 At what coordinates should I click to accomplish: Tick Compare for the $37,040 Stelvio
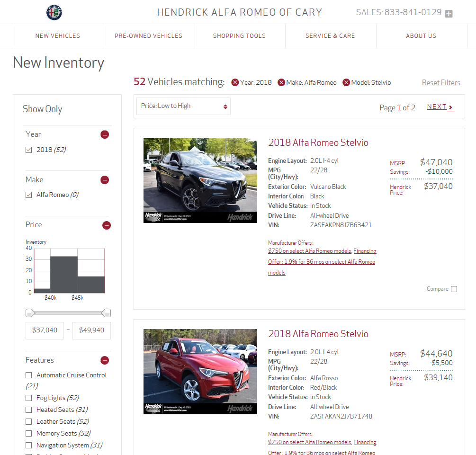(454, 289)
